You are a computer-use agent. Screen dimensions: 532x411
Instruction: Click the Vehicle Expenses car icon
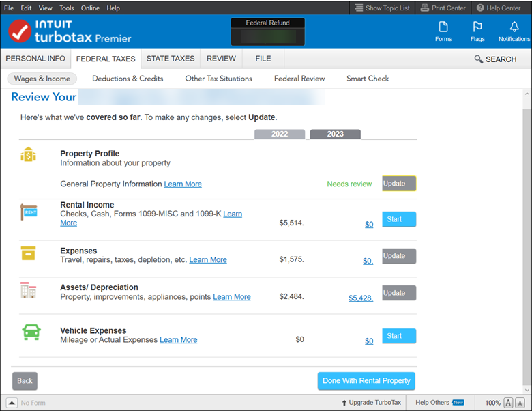click(31, 332)
